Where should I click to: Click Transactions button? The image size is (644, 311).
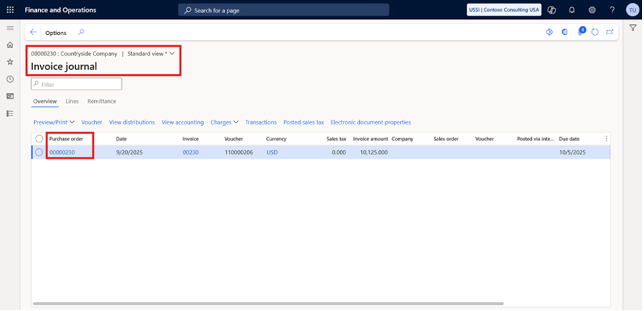pyautogui.click(x=261, y=123)
